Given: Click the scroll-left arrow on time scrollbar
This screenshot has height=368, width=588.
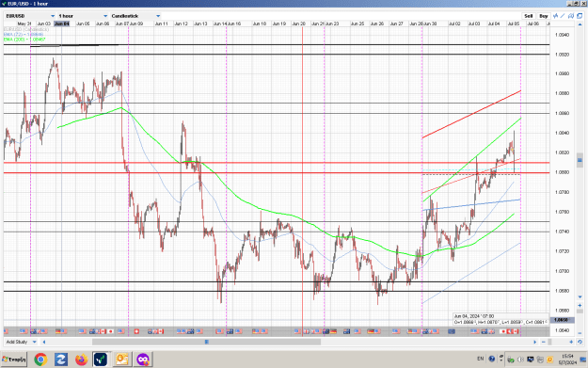Looking at the screenshot, I should 44,342.
